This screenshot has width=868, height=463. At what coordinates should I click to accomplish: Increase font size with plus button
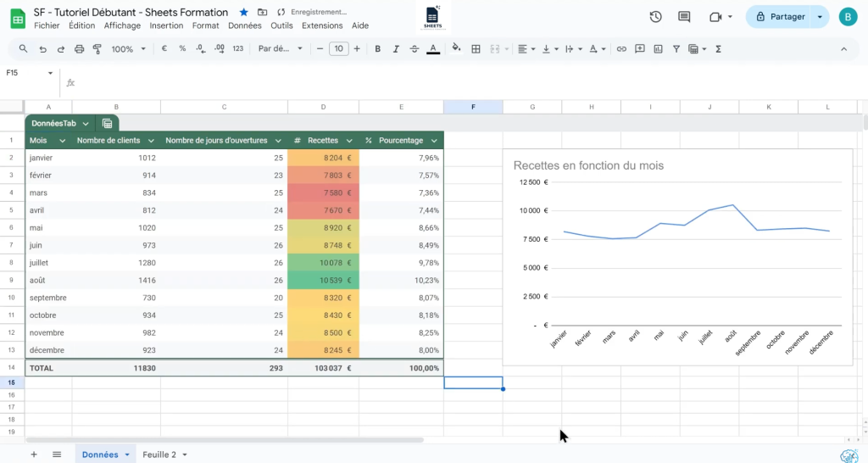click(357, 48)
